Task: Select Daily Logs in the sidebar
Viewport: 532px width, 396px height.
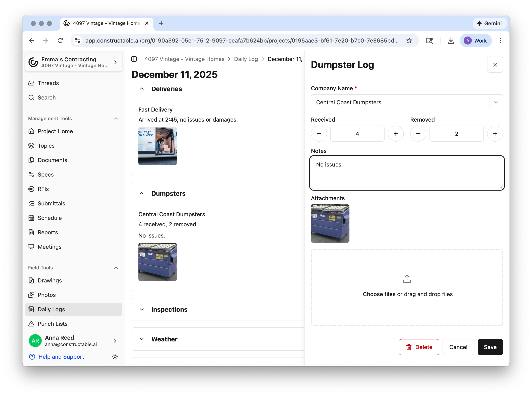Action: tap(74, 310)
